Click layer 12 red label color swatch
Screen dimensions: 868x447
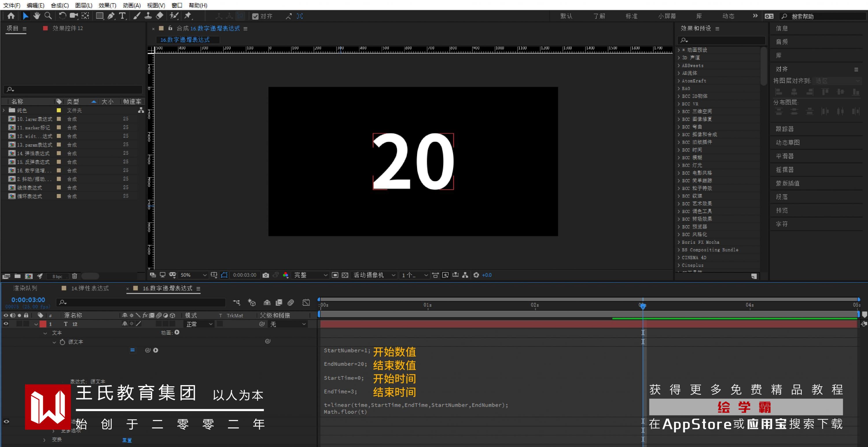pos(43,324)
